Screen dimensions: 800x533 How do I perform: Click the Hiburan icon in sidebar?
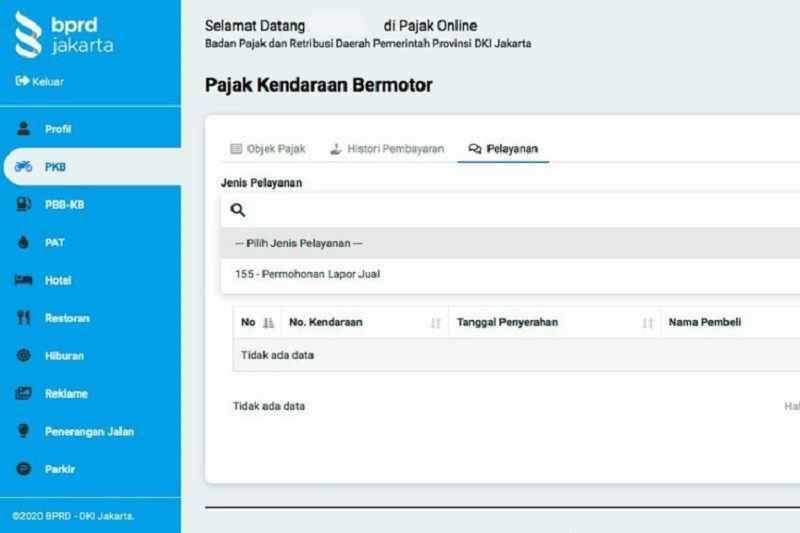[23, 356]
